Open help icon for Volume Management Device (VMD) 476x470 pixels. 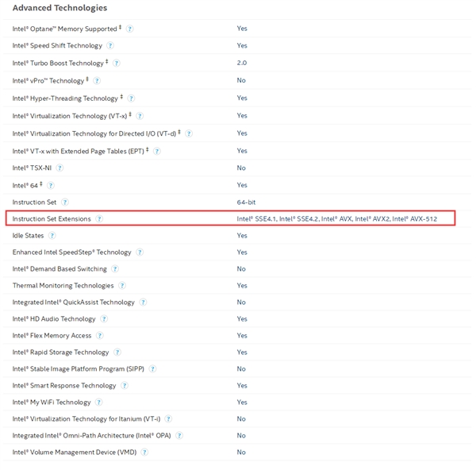tap(145, 453)
